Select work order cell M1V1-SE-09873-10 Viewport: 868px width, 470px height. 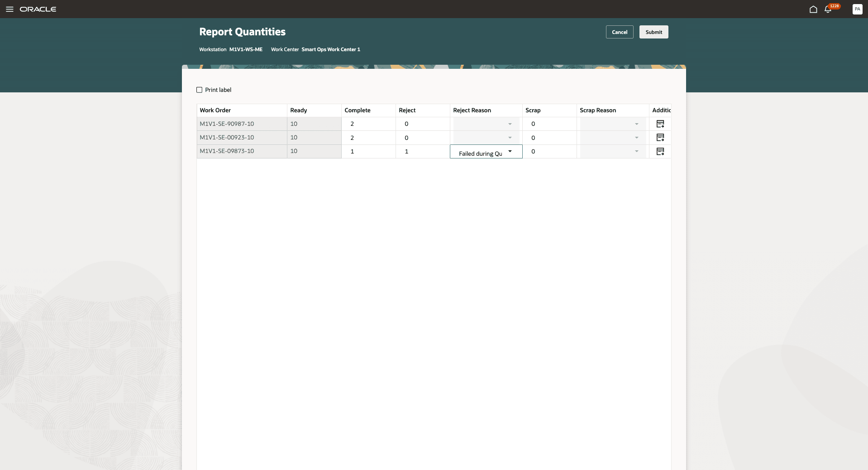[x=242, y=151]
